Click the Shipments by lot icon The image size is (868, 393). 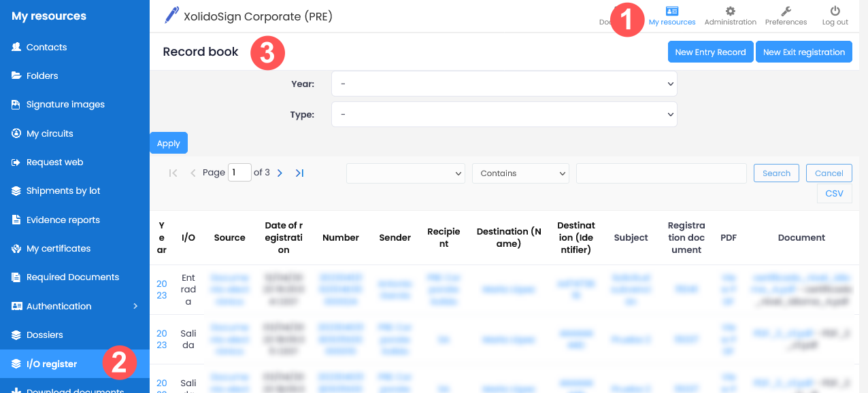(16, 191)
